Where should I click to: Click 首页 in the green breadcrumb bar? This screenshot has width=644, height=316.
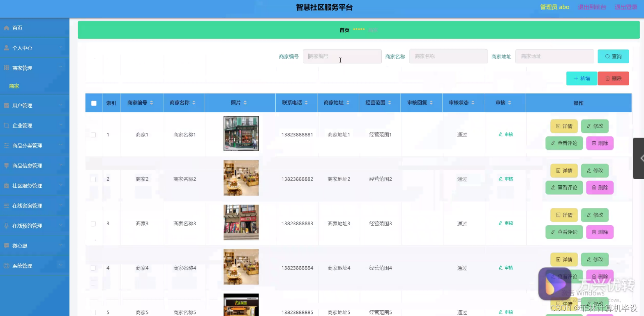[x=344, y=30]
